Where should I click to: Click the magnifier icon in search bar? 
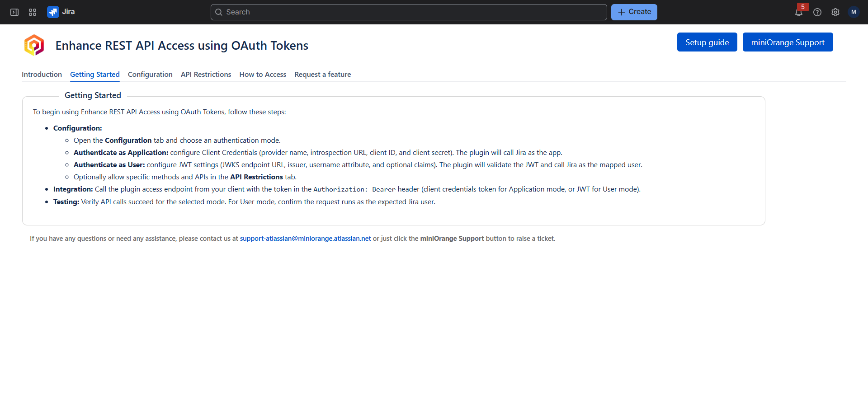(x=219, y=12)
